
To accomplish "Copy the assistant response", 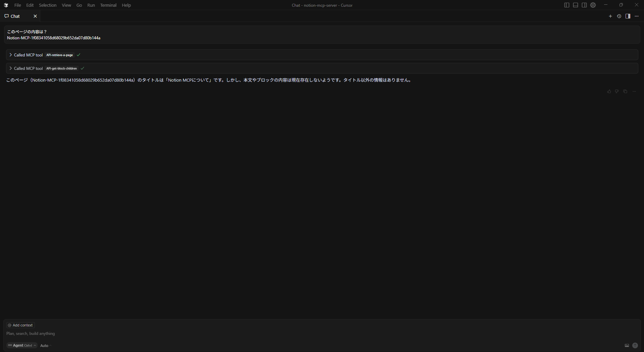I will pos(625,91).
